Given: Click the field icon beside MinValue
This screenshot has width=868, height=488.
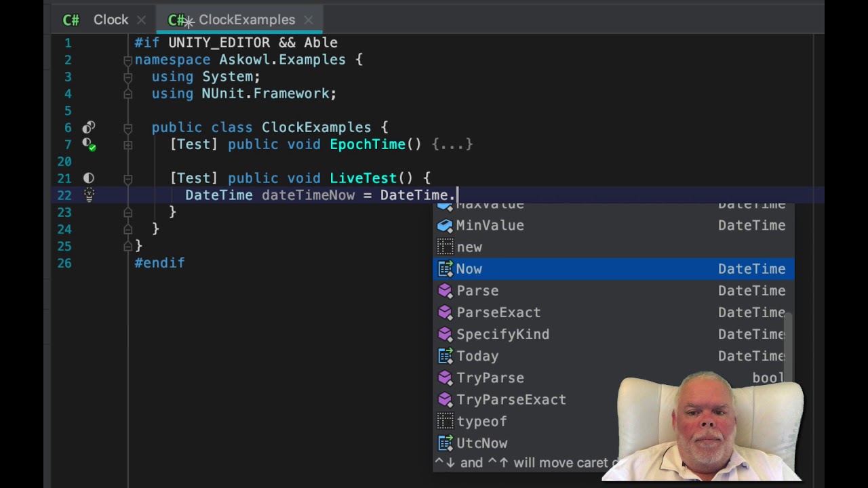Looking at the screenshot, I should click(x=445, y=225).
